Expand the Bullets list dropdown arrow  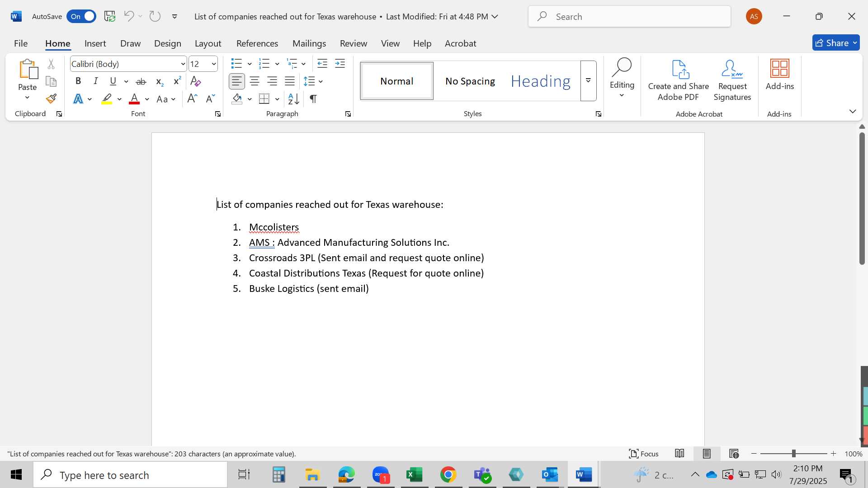(250, 64)
